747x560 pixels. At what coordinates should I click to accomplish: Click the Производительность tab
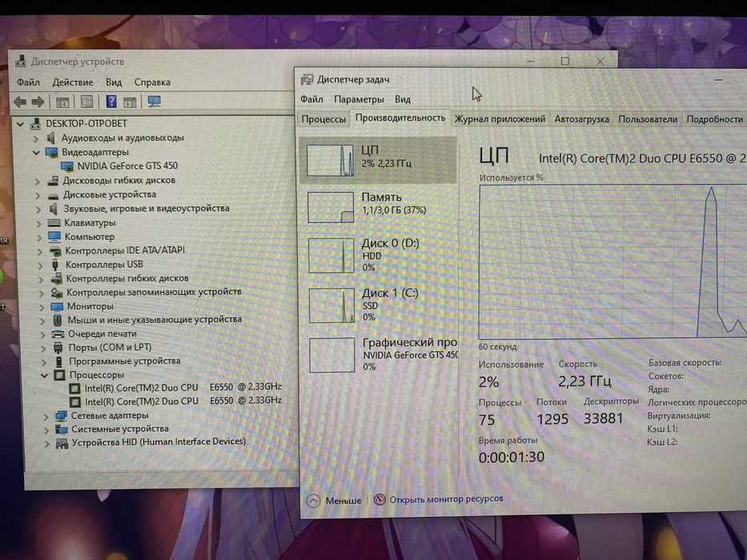pos(400,118)
